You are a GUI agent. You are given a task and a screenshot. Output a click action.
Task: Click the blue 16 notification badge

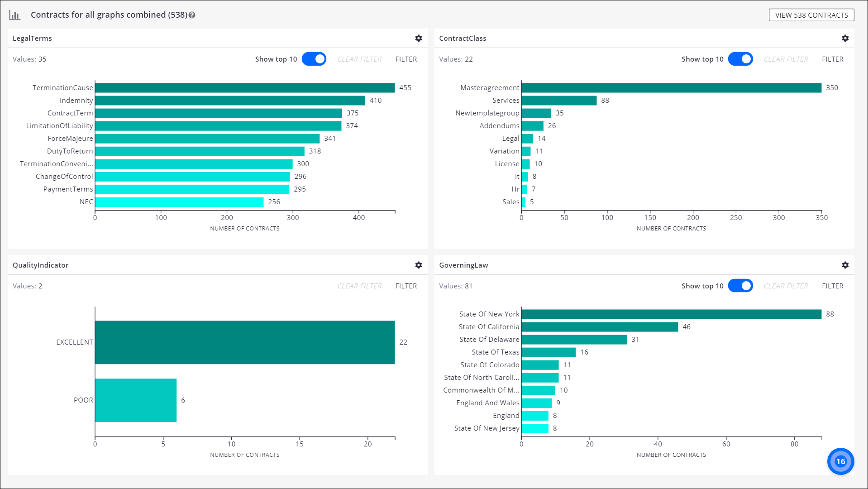point(840,461)
